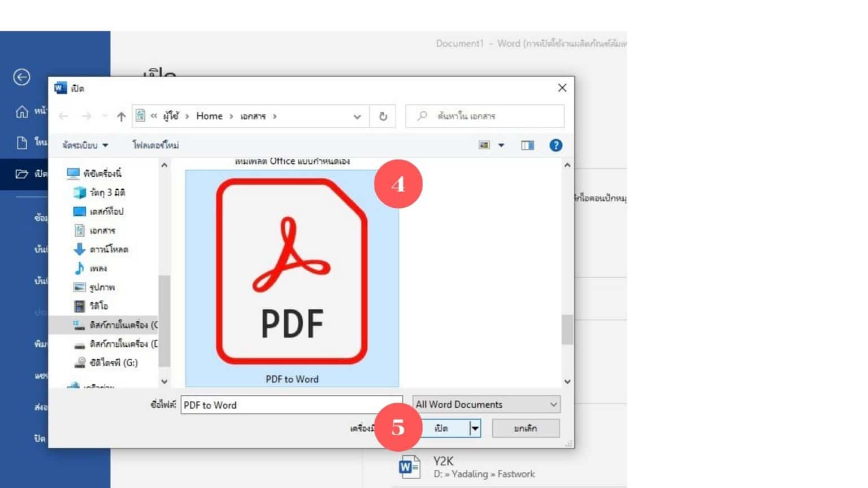Expand the address bar history dropdown

coord(357,116)
